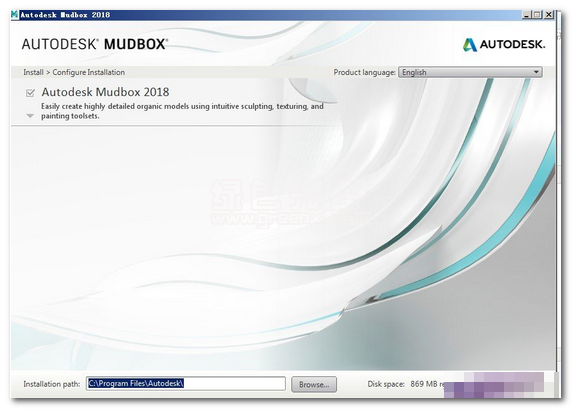
Task: Maximize the Mudbox installer window
Action: [537, 15]
